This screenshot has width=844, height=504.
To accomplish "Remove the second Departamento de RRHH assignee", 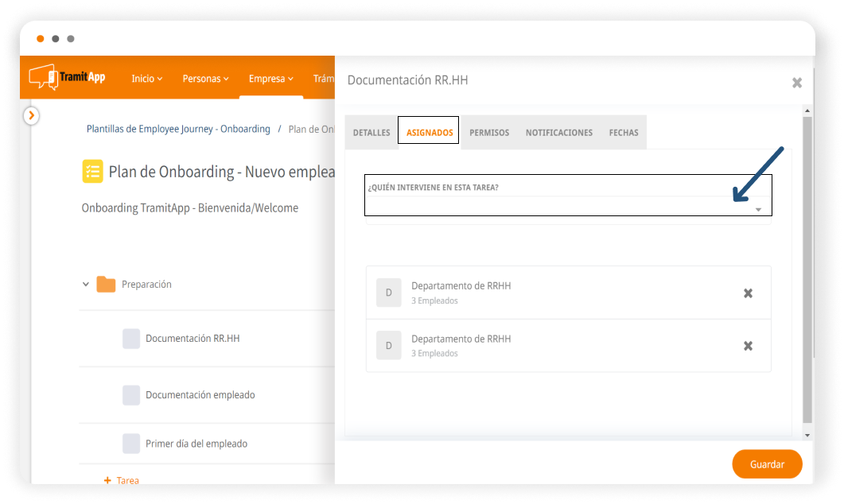I will point(748,346).
